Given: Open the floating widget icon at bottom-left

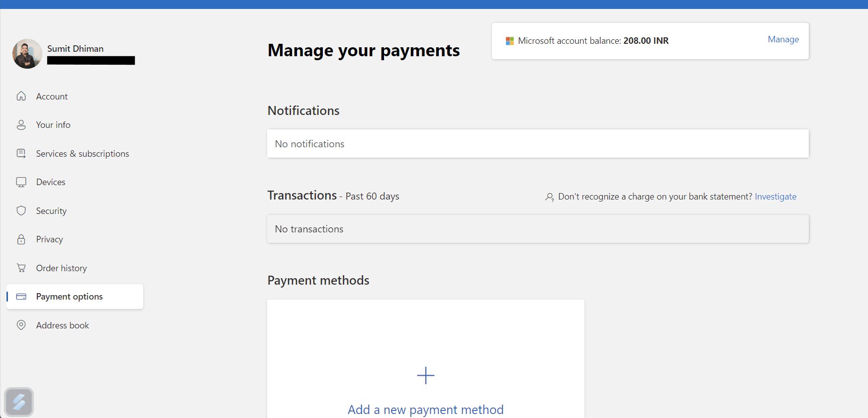Looking at the screenshot, I should point(19,402).
